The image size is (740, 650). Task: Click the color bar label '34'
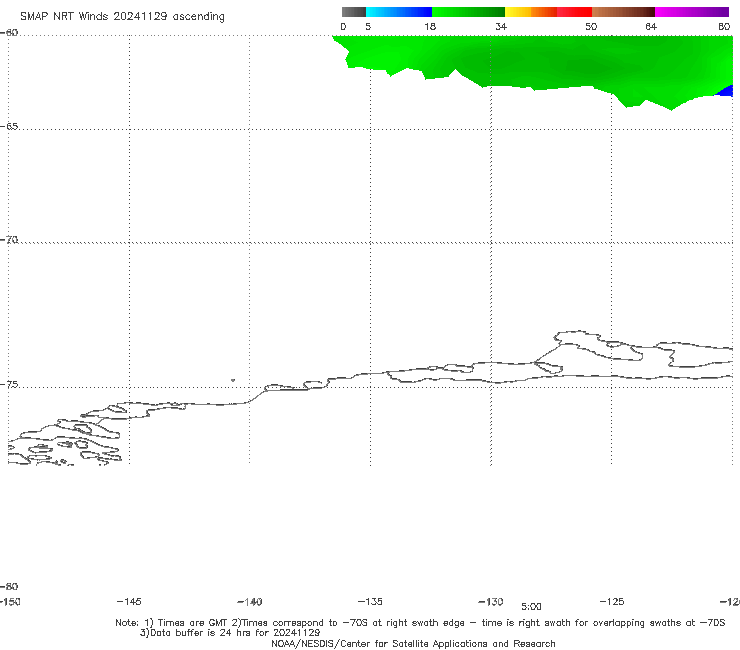(x=501, y=27)
